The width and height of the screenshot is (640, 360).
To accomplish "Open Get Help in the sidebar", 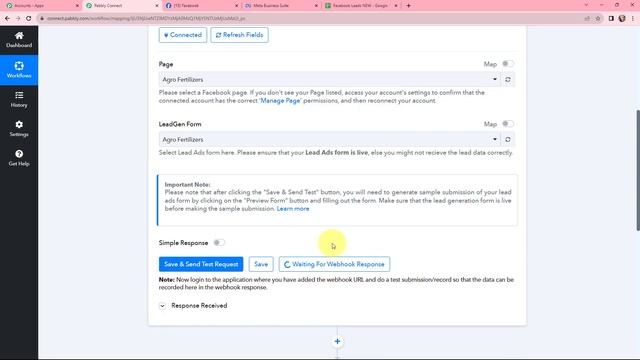I will pos(19,158).
